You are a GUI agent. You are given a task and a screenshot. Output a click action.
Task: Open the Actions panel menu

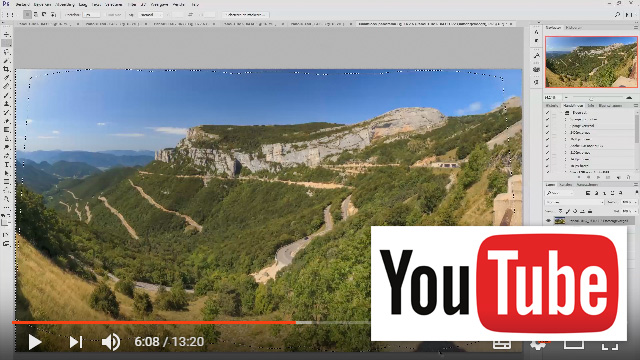pos(636,105)
